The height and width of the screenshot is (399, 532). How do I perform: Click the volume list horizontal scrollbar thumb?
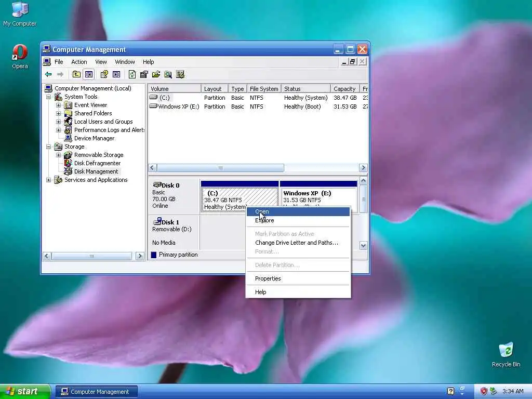point(220,168)
